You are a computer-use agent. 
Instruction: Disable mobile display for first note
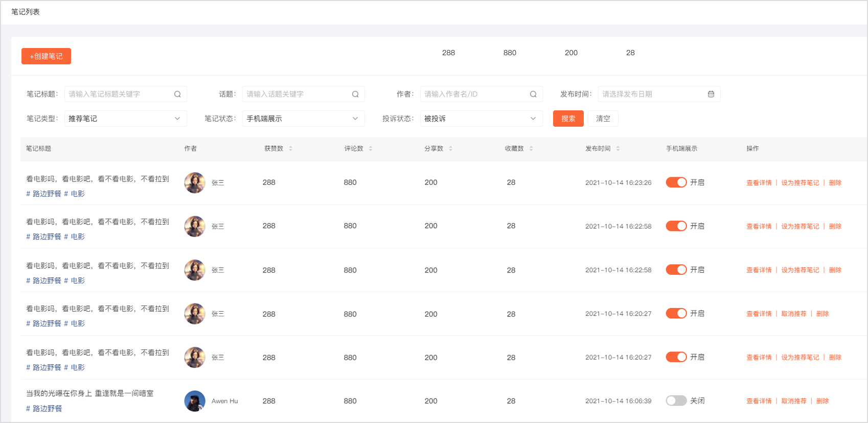(676, 182)
